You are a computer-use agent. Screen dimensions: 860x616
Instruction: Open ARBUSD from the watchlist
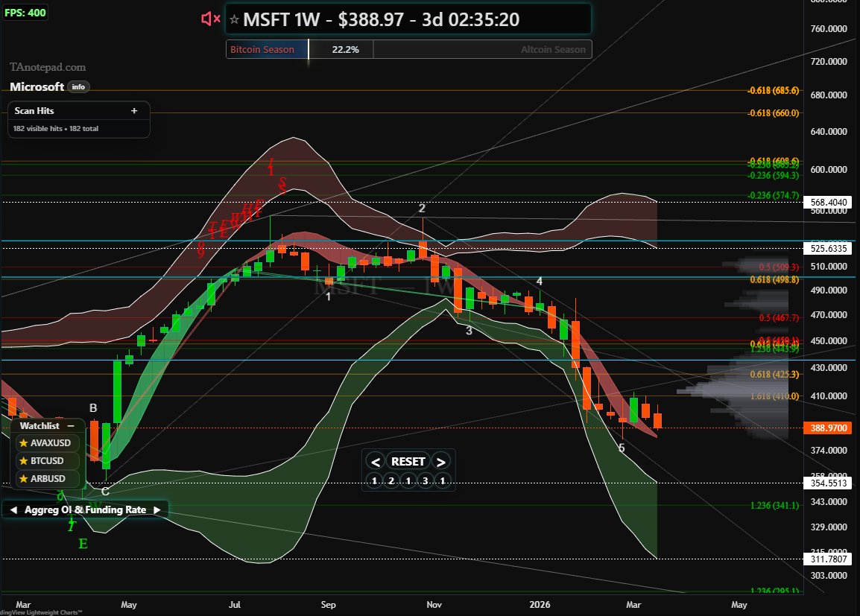[48, 478]
